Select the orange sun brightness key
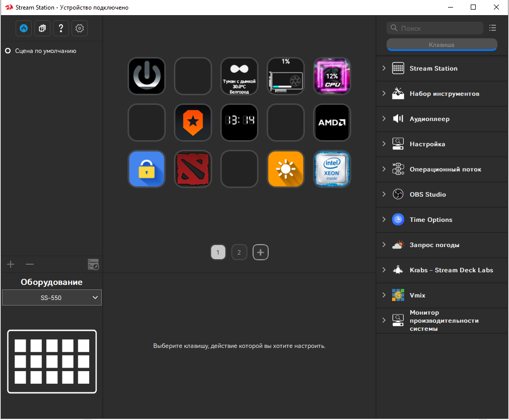This screenshot has height=420, width=509. pyautogui.click(x=286, y=169)
